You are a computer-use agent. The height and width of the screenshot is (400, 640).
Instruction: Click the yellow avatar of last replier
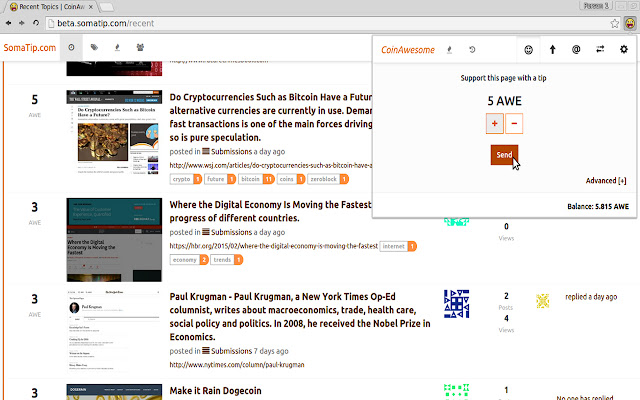click(542, 301)
